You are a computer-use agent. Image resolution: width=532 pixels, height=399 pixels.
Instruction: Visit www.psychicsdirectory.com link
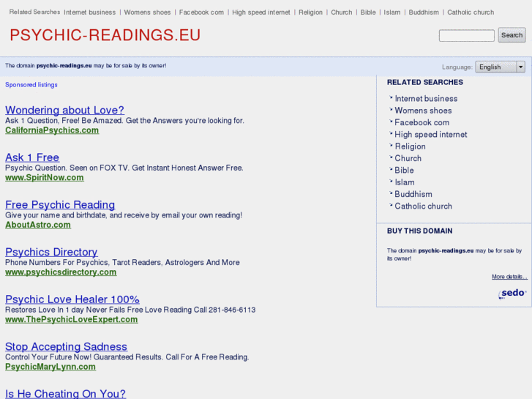[61, 272]
